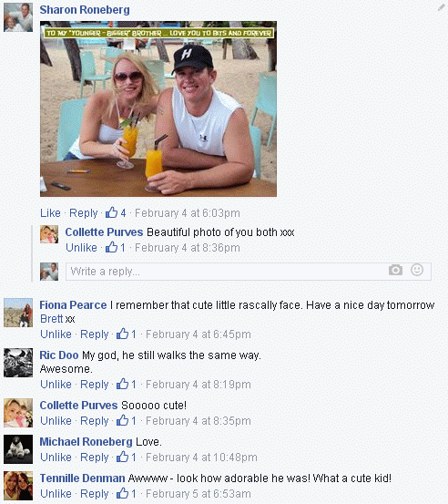The height and width of the screenshot is (504, 448).
Task: Click thumbs-up icon on Ric Doo's comment
Action: [122, 384]
